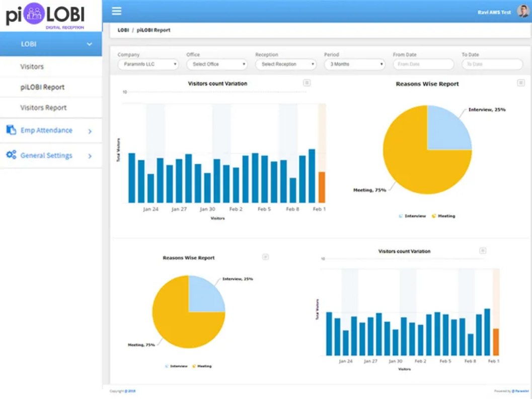532x399 pixels.
Task: Open bottom Visitors count Variation chart menu
Action: click(x=483, y=250)
